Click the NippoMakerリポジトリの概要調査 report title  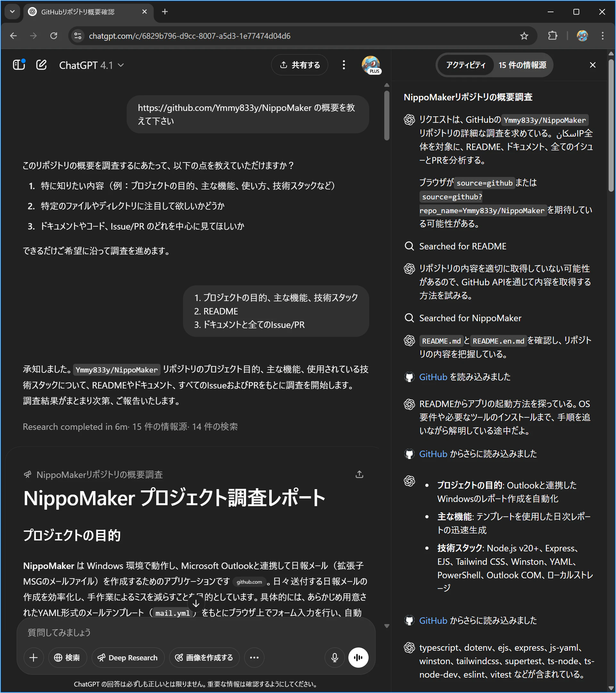tap(99, 475)
